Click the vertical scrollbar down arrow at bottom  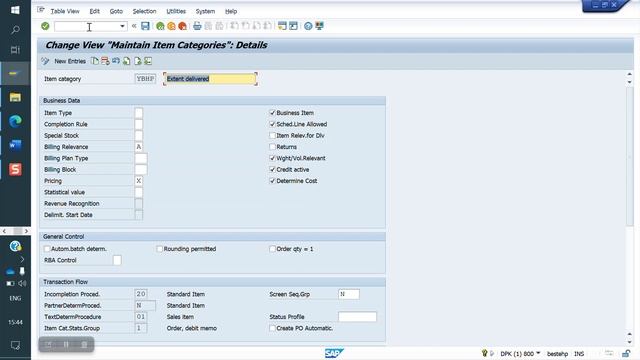point(629,342)
